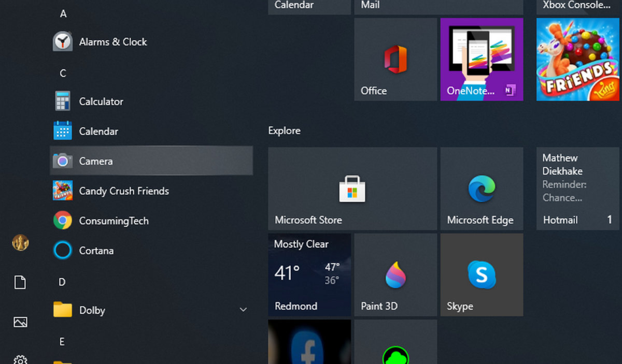The image size is (622, 364).
Task: Expand the Dolby folder chevron
Action: 243,310
